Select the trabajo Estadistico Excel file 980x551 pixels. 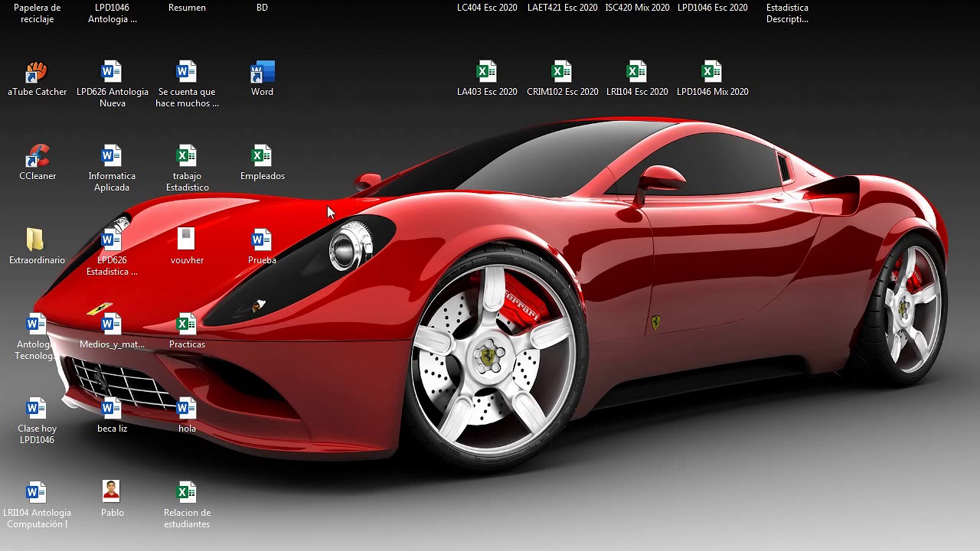click(187, 156)
